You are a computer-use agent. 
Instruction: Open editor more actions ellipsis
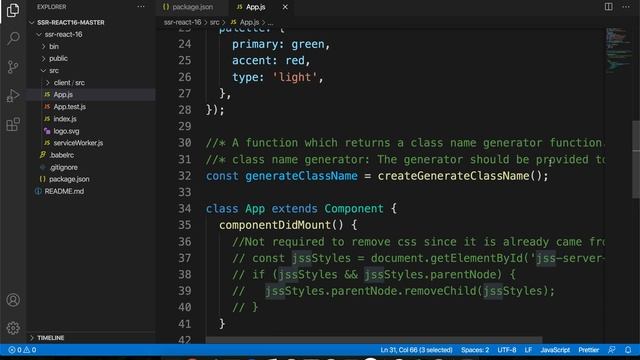click(x=626, y=7)
